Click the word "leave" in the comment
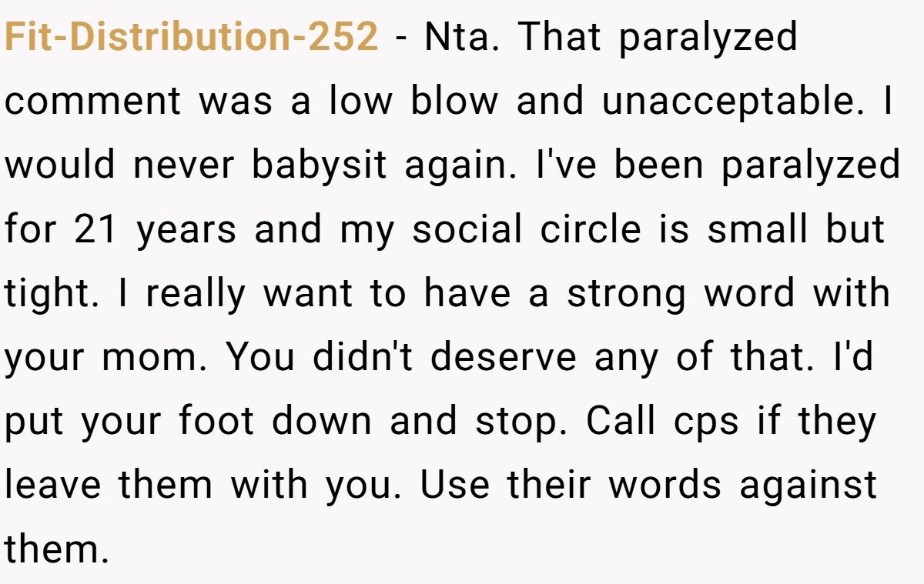The image size is (924, 584). point(52,486)
